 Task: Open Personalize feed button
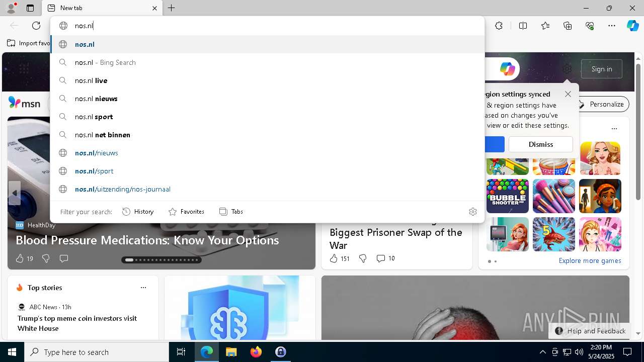[601, 104]
